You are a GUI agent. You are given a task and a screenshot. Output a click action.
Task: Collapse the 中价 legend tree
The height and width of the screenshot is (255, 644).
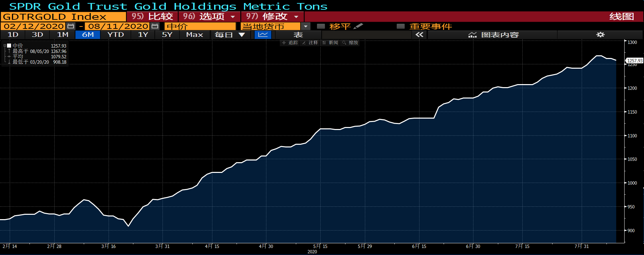point(5,46)
